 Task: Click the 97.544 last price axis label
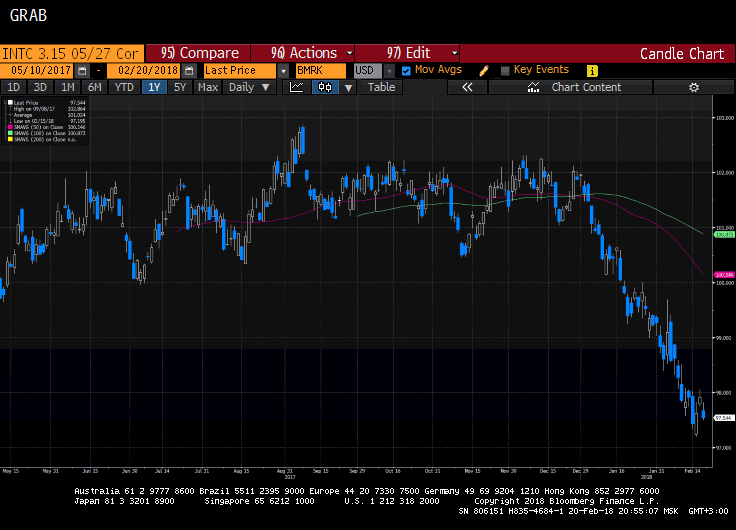[723, 418]
